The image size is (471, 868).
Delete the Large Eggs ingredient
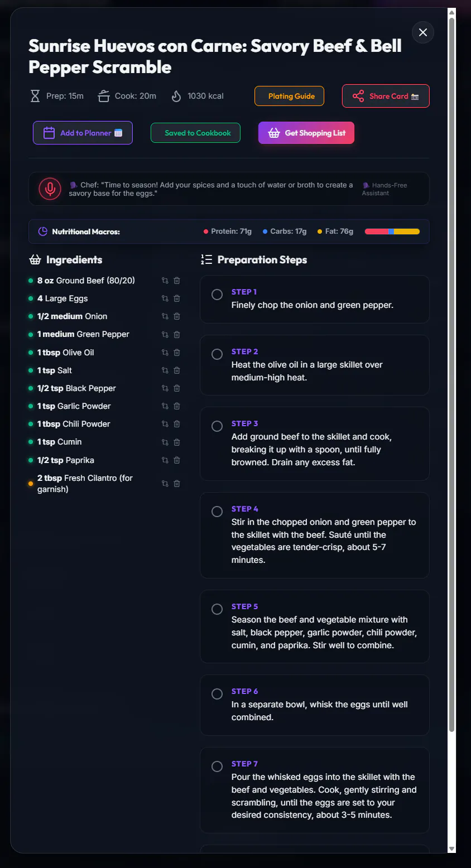point(177,298)
